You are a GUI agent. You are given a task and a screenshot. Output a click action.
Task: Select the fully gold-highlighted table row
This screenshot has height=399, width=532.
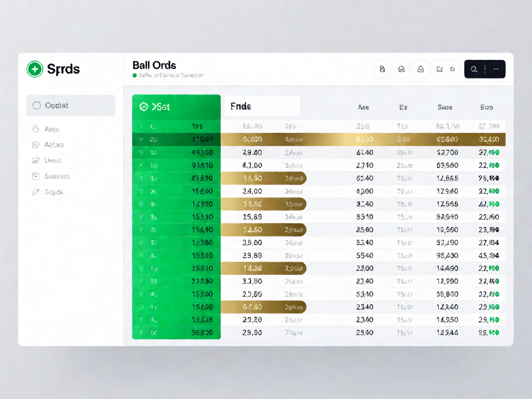click(319, 139)
